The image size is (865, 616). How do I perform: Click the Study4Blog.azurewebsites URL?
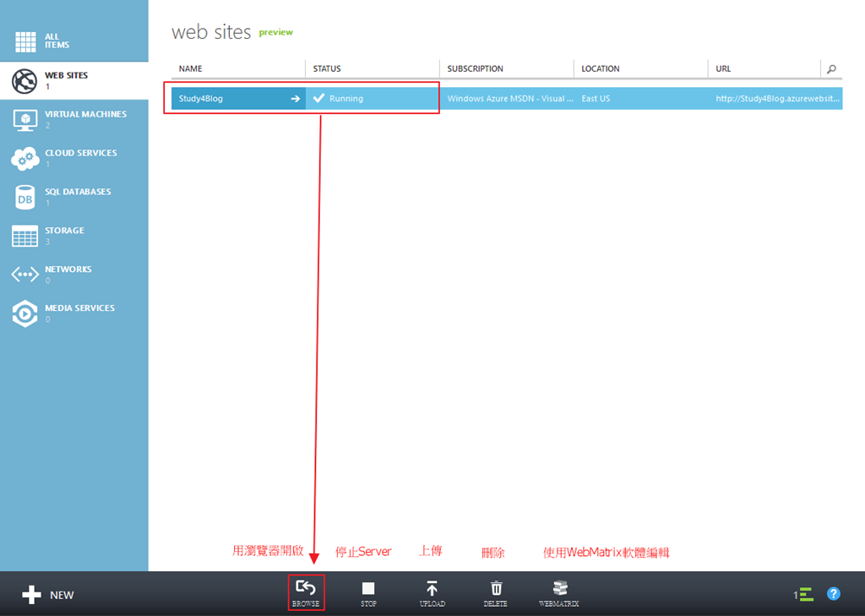click(777, 99)
